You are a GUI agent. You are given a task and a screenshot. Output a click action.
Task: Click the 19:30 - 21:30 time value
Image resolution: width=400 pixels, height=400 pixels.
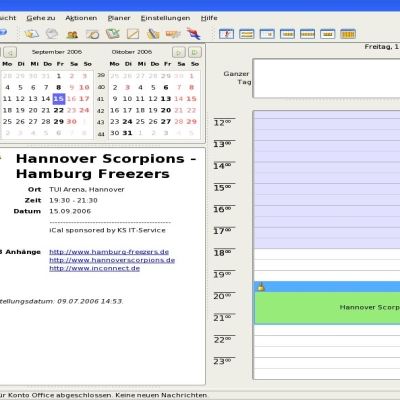pos(73,200)
